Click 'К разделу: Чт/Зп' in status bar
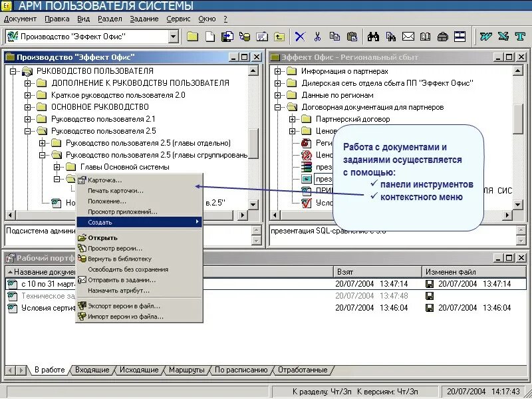Viewport: 532px width, 399px height. pyautogui.click(x=323, y=392)
